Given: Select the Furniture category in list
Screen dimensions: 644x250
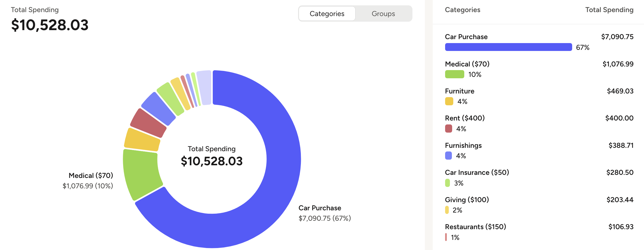Looking at the screenshot, I should (x=459, y=91).
